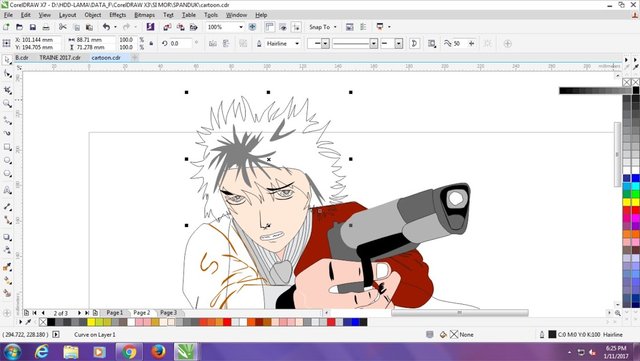Image resolution: width=640 pixels, height=361 pixels.
Task: Open the Tools menu
Action: click(x=211, y=15)
